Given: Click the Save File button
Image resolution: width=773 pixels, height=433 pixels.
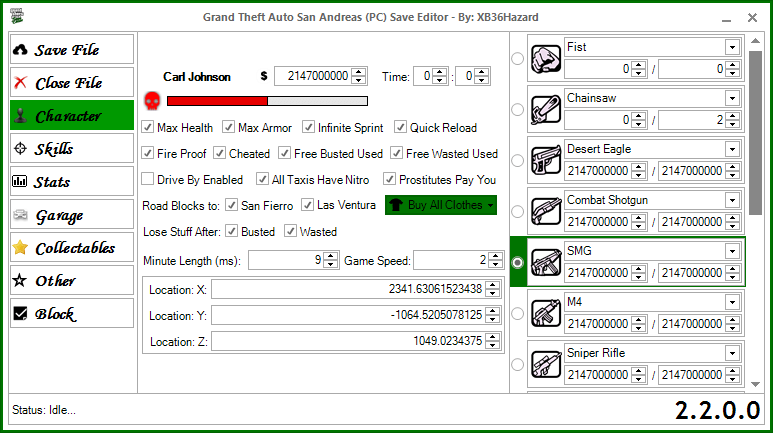Looking at the screenshot, I should (x=72, y=49).
